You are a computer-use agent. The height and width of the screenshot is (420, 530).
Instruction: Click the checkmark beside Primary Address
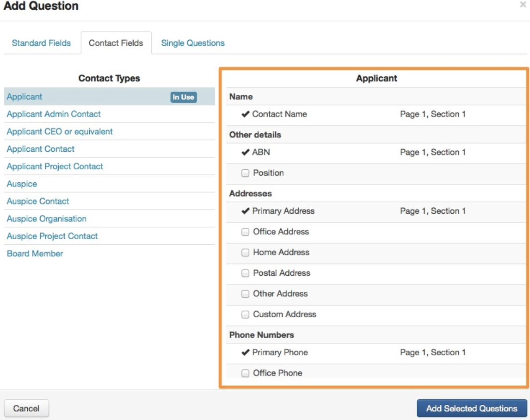tap(246, 211)
